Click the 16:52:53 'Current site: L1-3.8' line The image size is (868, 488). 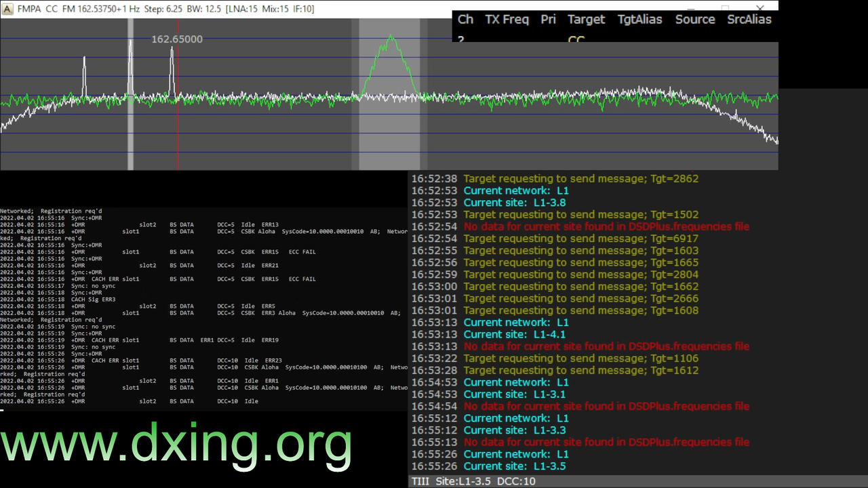(x=488, y=203)
